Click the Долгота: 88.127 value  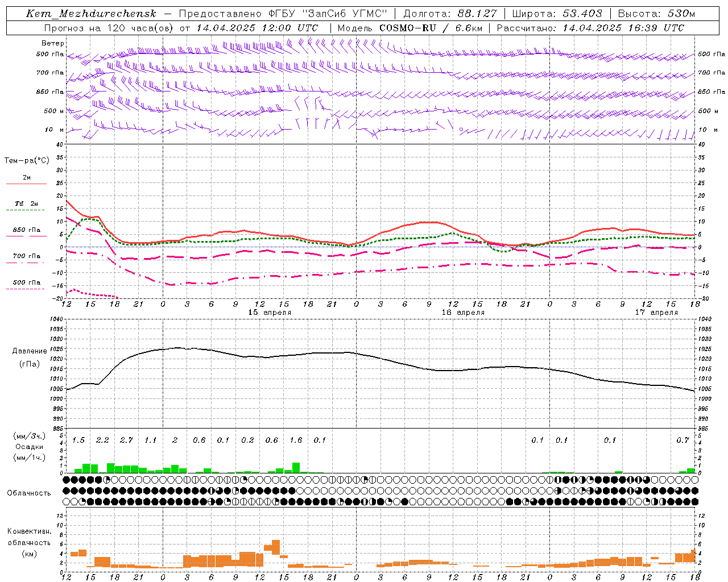coord(450,14)
